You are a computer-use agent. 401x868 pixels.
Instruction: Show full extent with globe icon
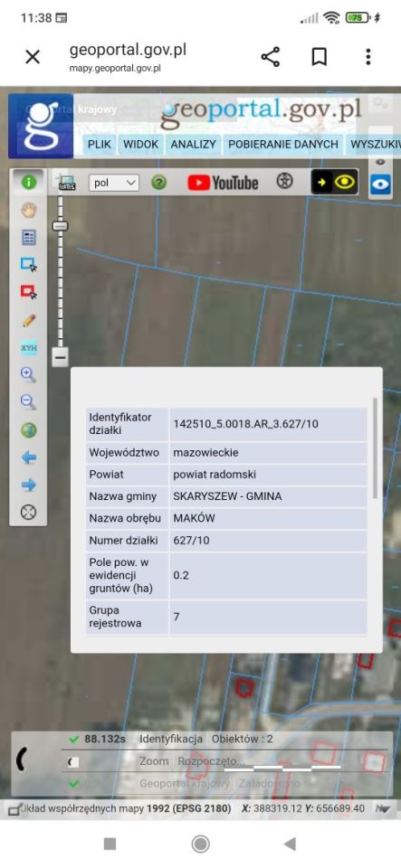28,430
